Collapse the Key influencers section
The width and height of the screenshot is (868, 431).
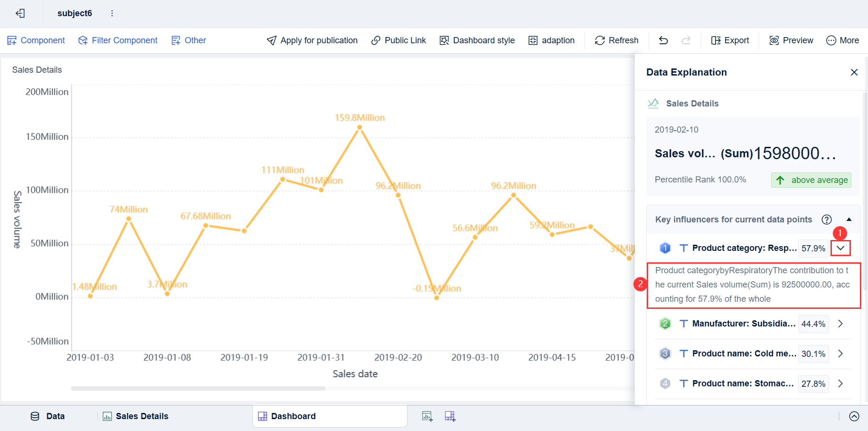849,219
